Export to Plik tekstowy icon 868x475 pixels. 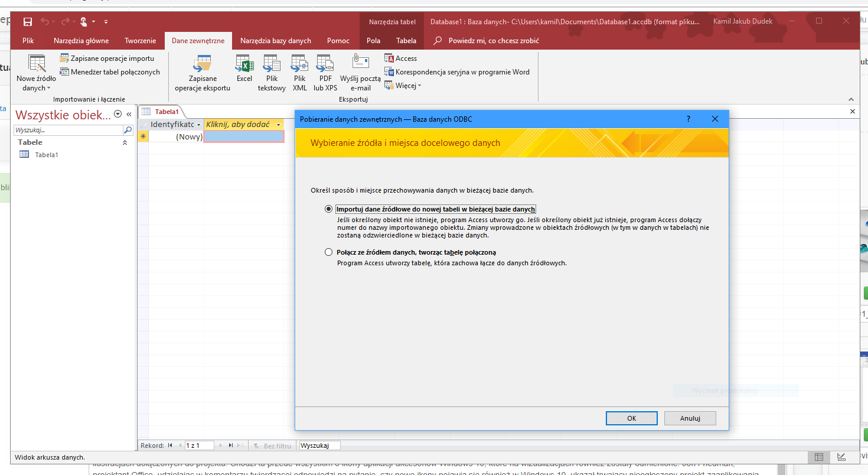click(272, 73)
